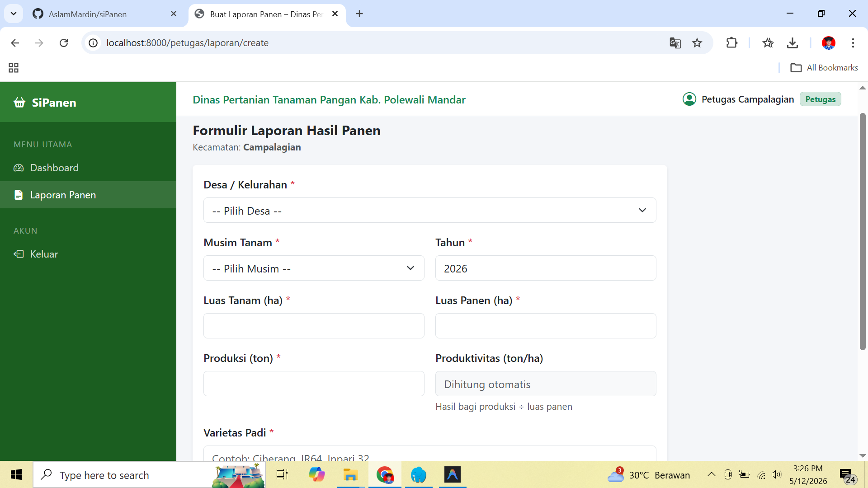Click the Petugas Campalagian user name

[748, 99]
